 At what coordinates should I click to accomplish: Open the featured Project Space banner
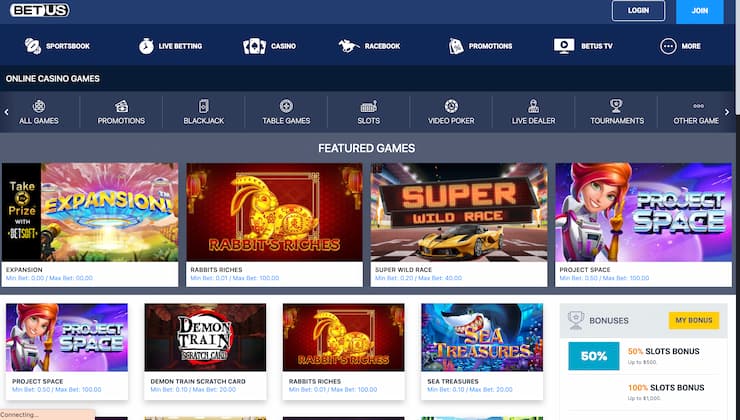click(644, 212)
